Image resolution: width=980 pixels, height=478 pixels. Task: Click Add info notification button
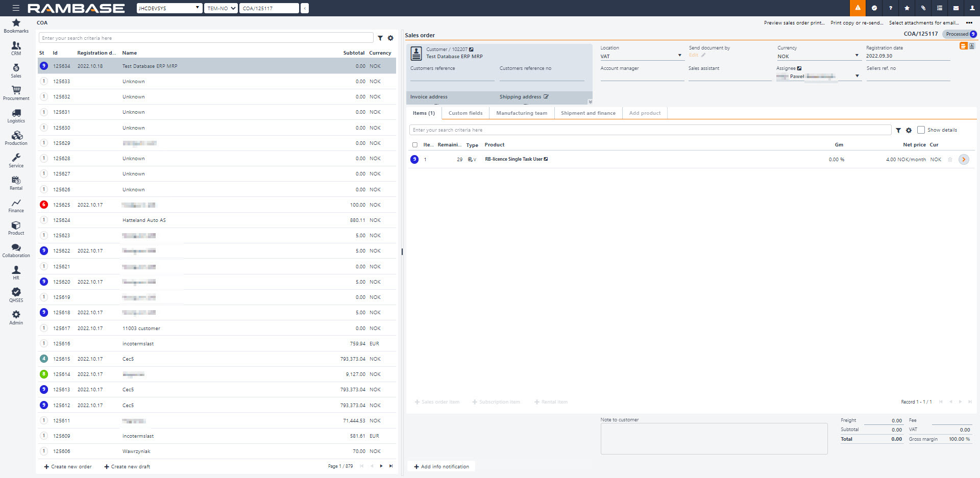(441, 467)
